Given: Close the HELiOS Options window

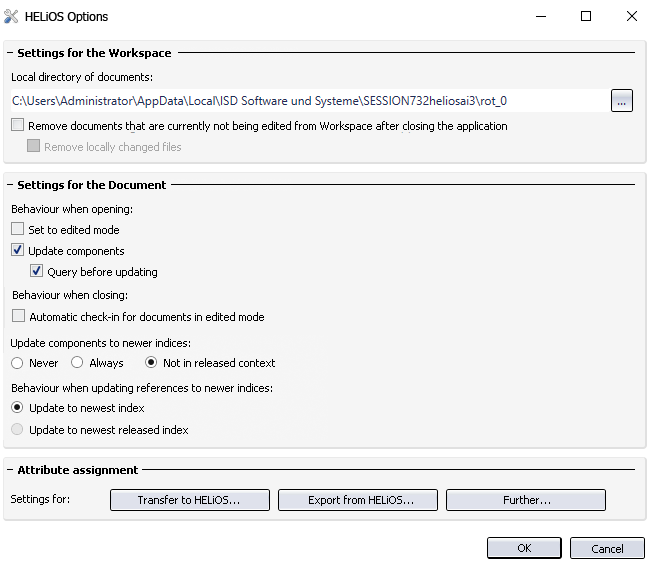Looking at the screenshot, I should [x=631, y=16].
